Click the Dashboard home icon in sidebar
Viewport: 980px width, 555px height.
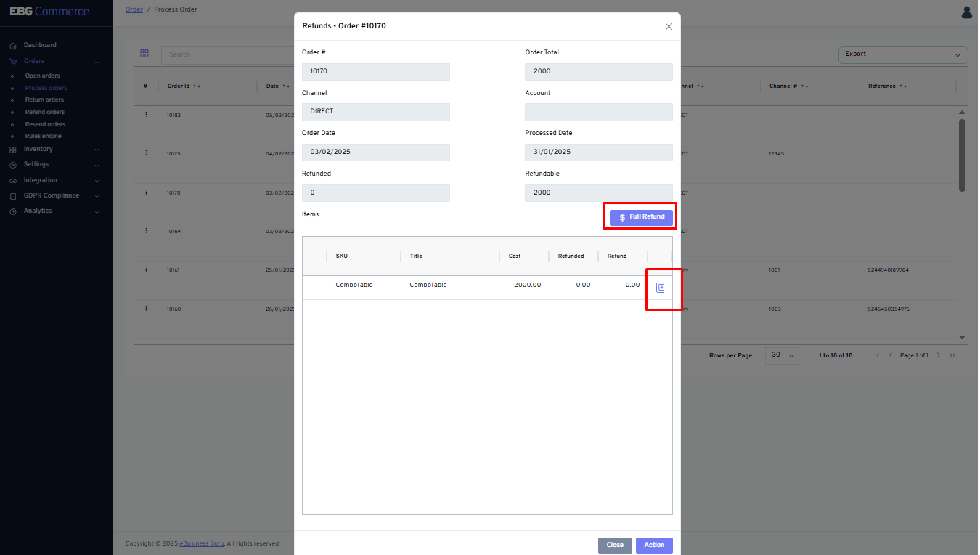click(13, 46)
